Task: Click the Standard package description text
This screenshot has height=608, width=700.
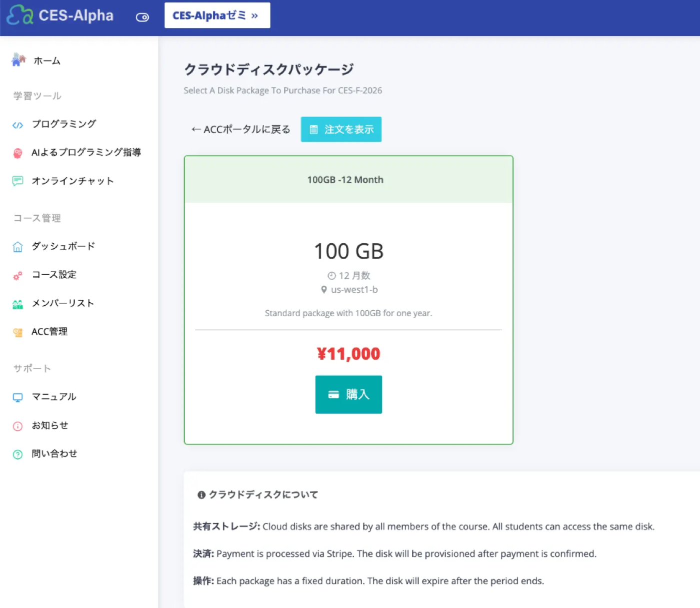Action: (x=348, y=313)
